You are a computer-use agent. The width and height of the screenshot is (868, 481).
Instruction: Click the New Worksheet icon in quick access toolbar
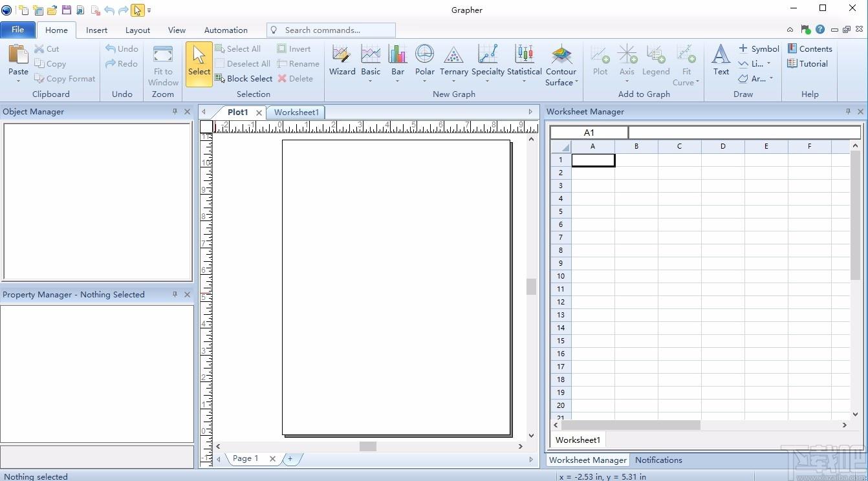coord(38,10)
